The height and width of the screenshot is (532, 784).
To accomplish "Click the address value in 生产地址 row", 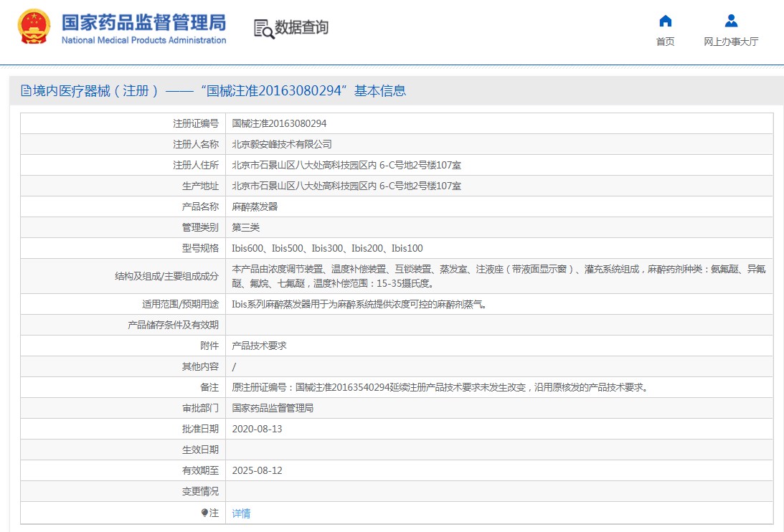I will coord(346,186).
